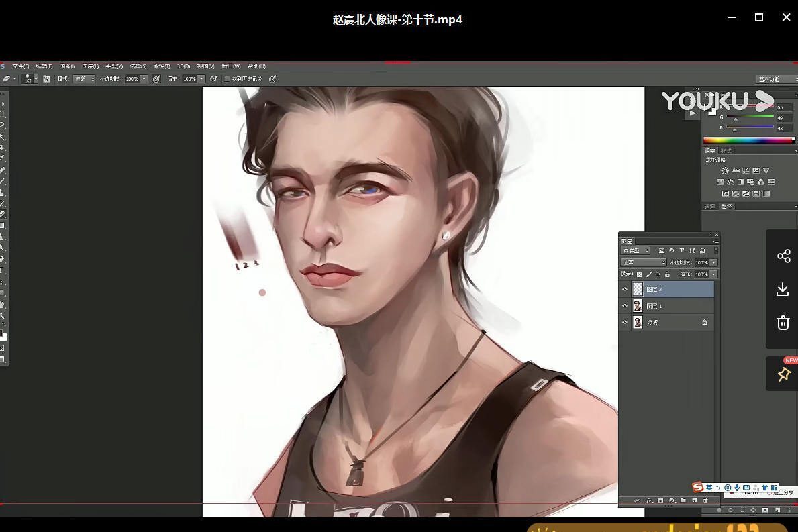Click the download icon in the Youku sidebar
Viewport: 798px width, 532px height.
[x=783, y=289]
